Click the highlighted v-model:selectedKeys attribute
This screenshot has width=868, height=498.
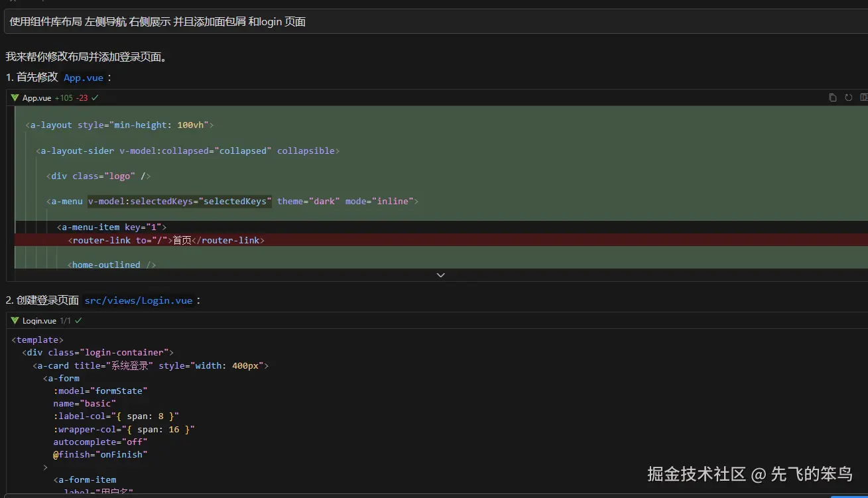click(x=180, y=201)
